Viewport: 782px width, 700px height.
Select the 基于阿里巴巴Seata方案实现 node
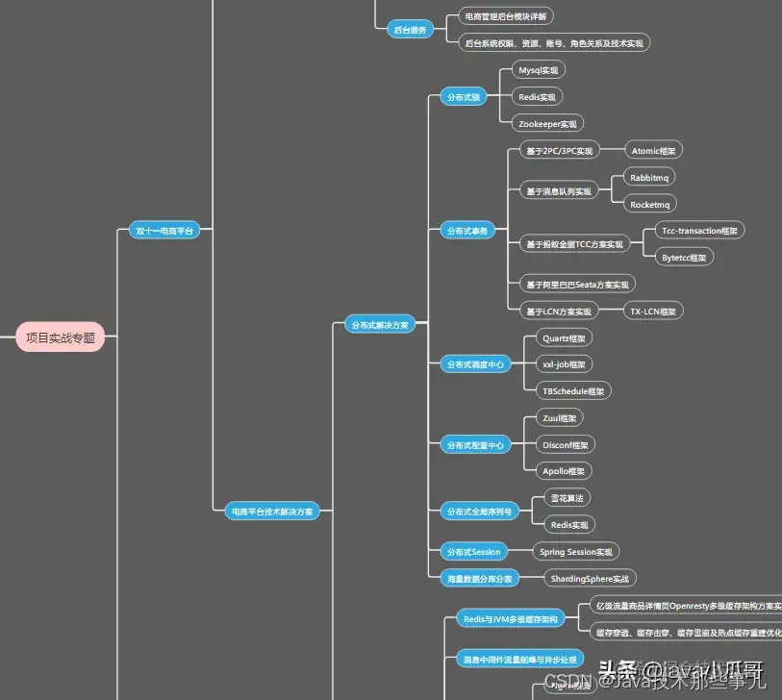point(577,285)
